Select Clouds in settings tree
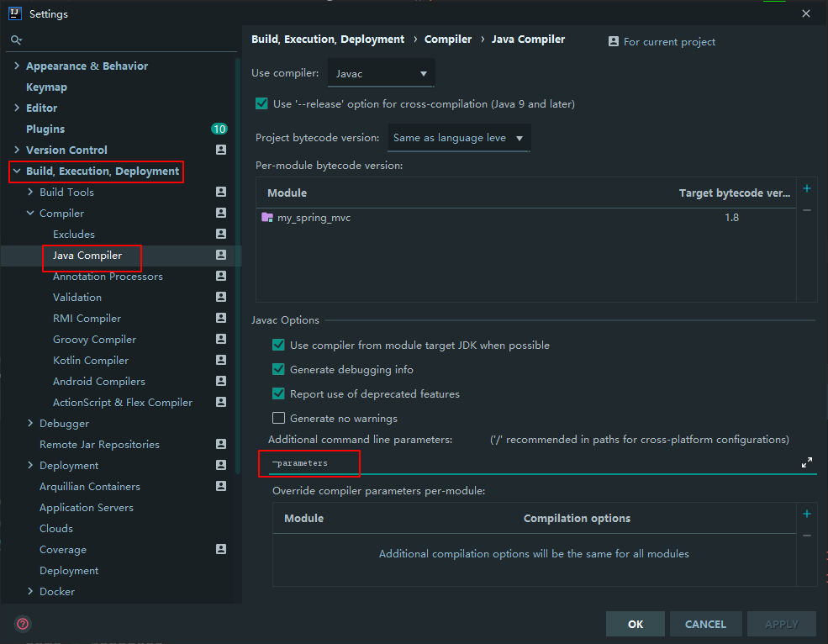The height and width of the screenshot is (644, 828). [x=56, y=528]
